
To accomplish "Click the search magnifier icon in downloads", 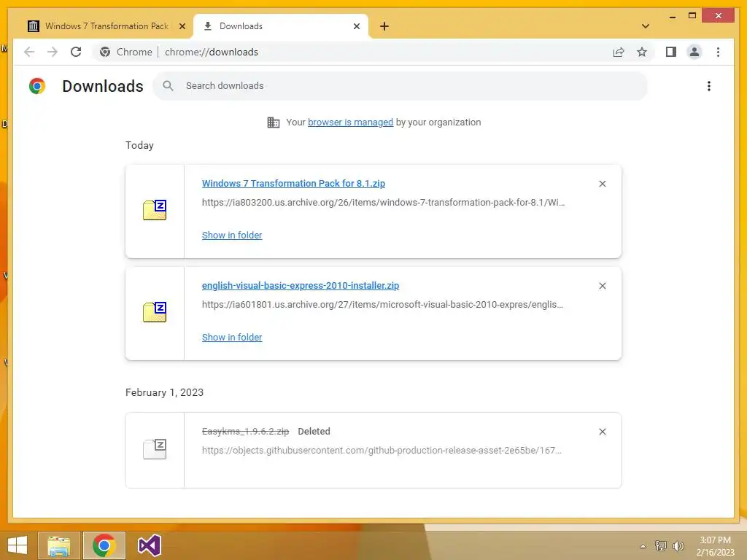I will [x=168, y=86].
